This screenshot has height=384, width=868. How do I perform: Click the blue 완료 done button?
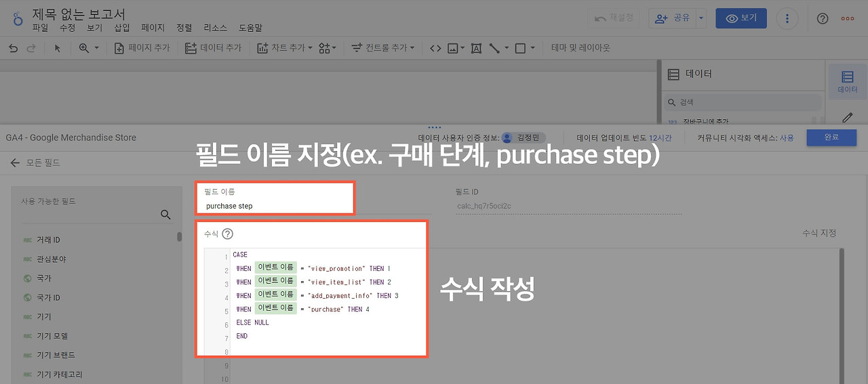tap(831, 137)
